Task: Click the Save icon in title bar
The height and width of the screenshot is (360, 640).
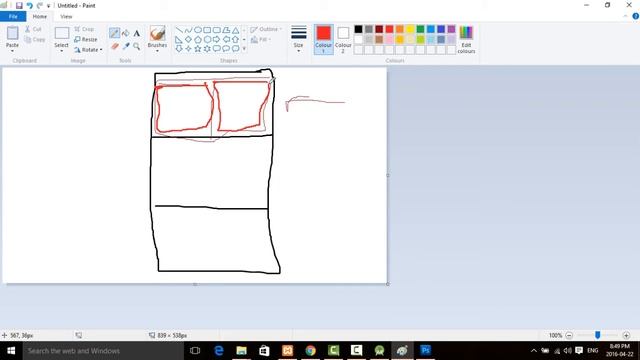Action: click(19, 6)
